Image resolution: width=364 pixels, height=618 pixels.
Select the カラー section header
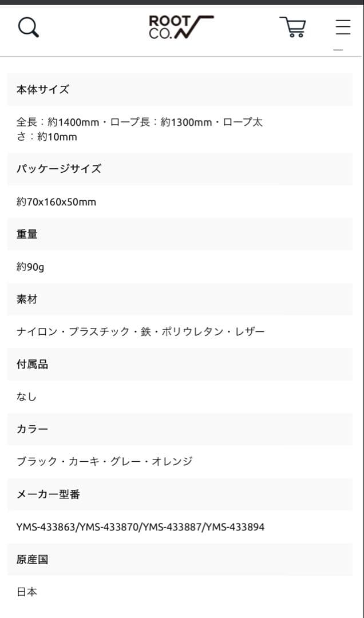pyautogui.click(x=182, y=430)
